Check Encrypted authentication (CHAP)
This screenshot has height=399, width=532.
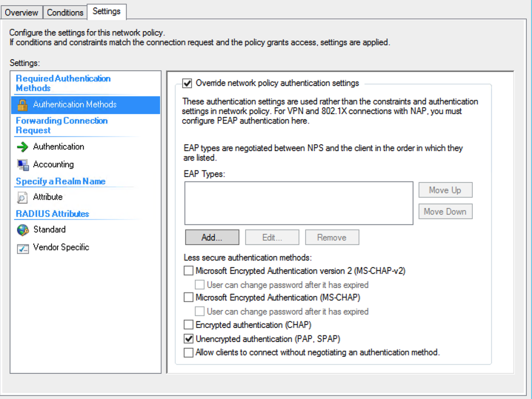pos(188,325)
